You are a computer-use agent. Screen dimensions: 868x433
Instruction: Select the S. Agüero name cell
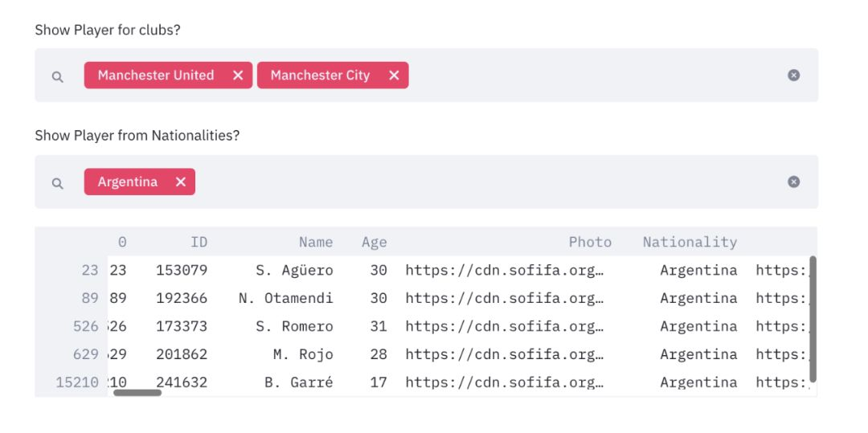[x=293, y=270]
